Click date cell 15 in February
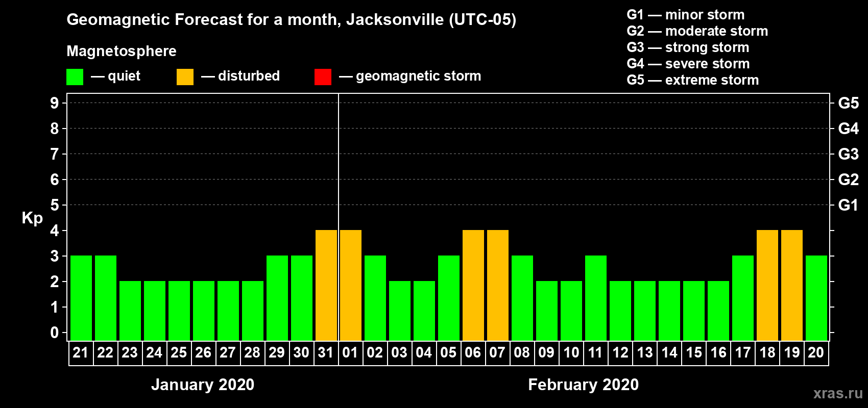 (694, 353)
